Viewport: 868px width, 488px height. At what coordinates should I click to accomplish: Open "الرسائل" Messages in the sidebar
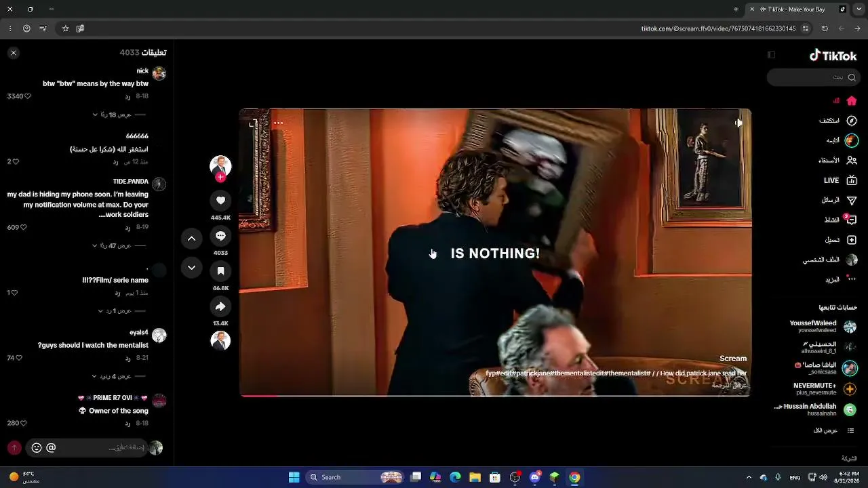pyautogui.click(x=840, y=200)
